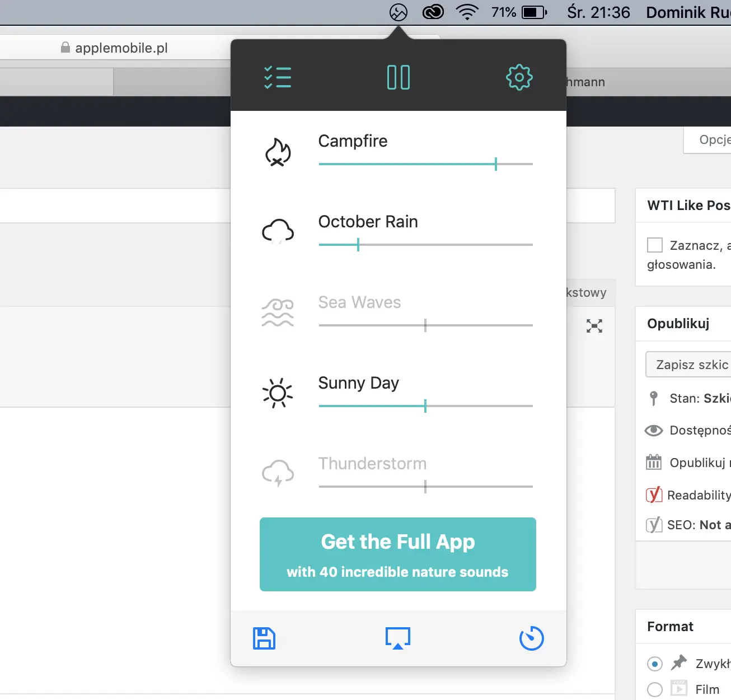Check the WTI Like Post checkbox
Image resolution: width=731 pixels, height=700 pixels.
pyautogui.click(x=655, y=245)
